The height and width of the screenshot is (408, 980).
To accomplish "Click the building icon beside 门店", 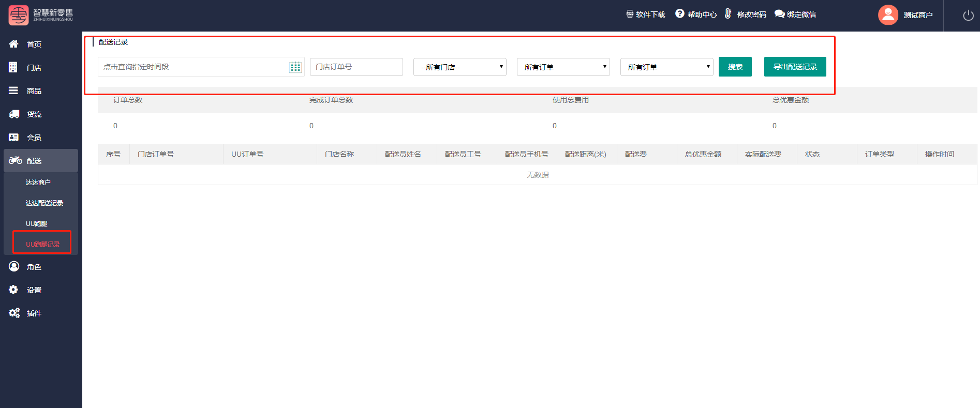I will (x=13, y=67).
